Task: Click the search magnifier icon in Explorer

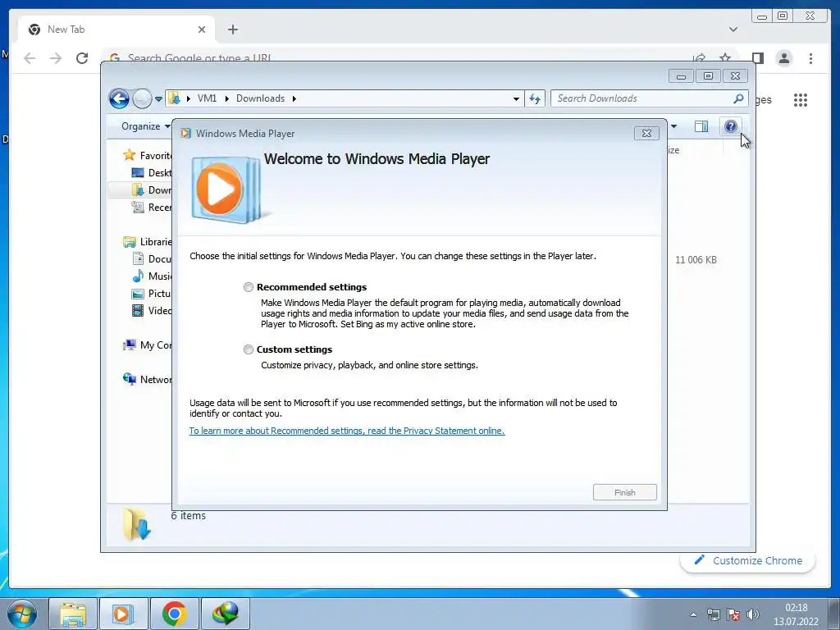Action: (x=738, y=98)
